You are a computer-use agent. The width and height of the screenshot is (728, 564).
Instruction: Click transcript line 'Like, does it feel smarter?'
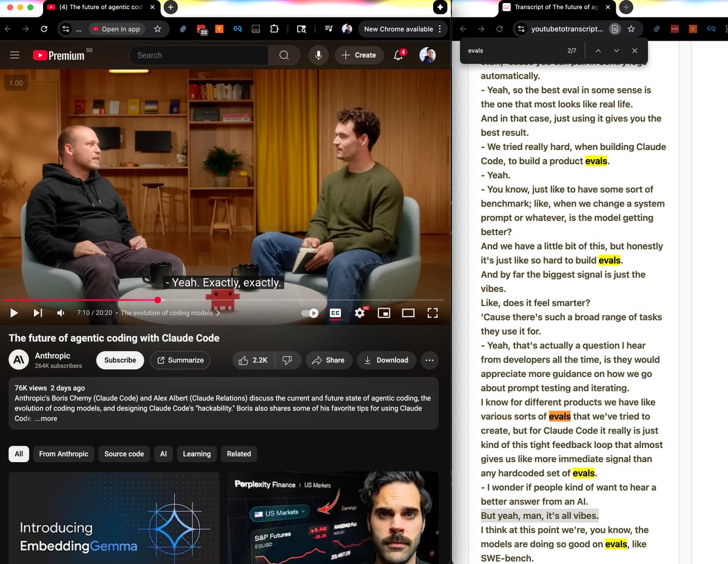click(535, 303)
